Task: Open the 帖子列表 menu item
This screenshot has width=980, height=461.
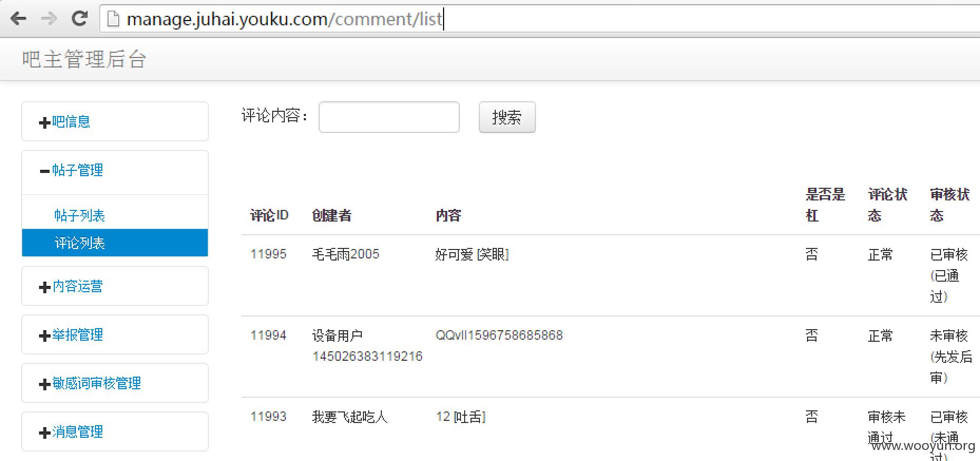Action: (80, 216)
